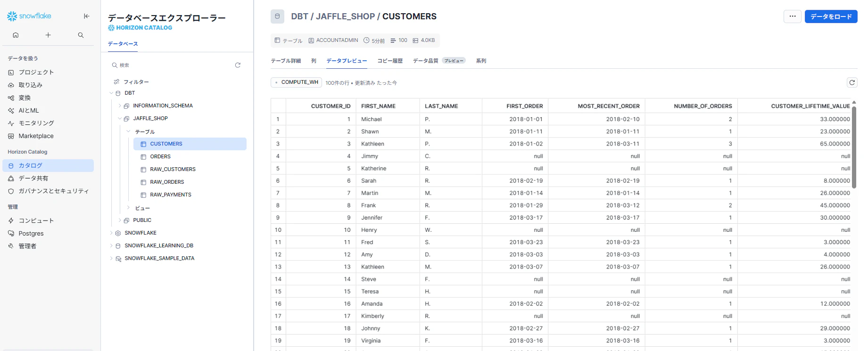This screenshot has width=868, height=351.
Task: Open the コピー履歴 tab
Action: [390, 61]
